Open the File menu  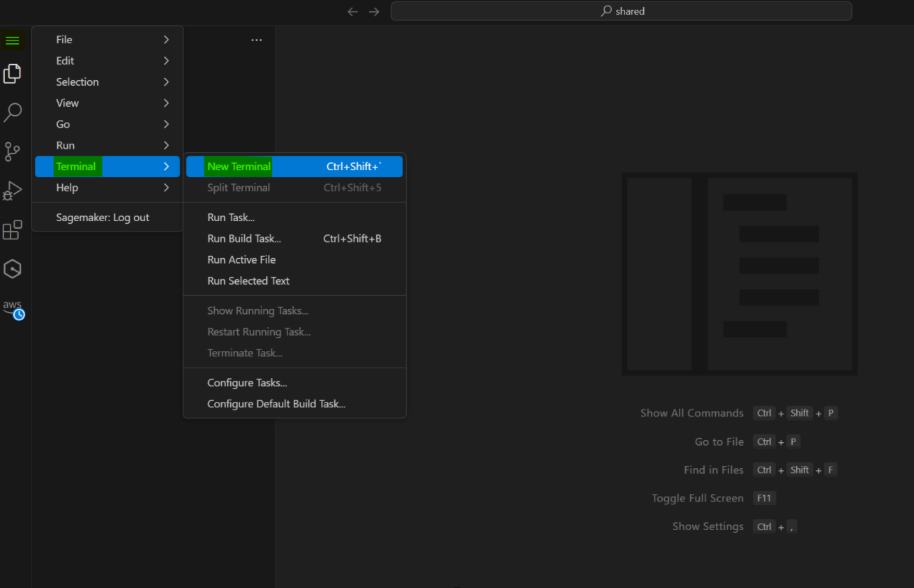pyautogui.click(x=107, y=40)
